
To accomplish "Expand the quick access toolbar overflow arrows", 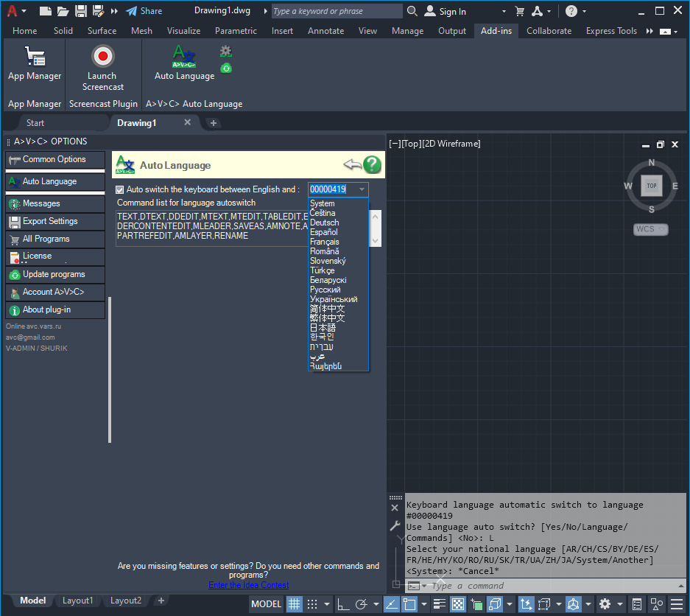I will pos(114,11).
